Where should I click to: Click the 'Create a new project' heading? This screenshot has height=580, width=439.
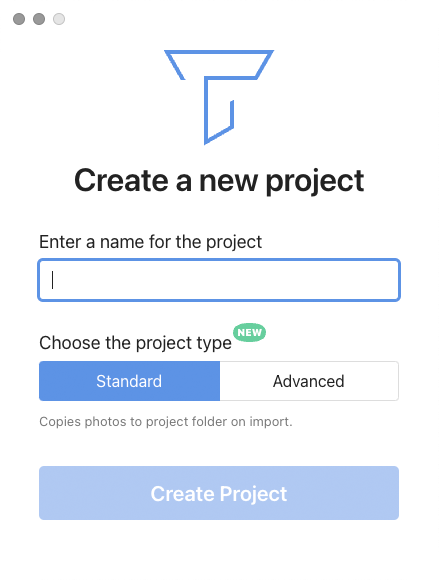pyautogui.click(x=219, y=181)
